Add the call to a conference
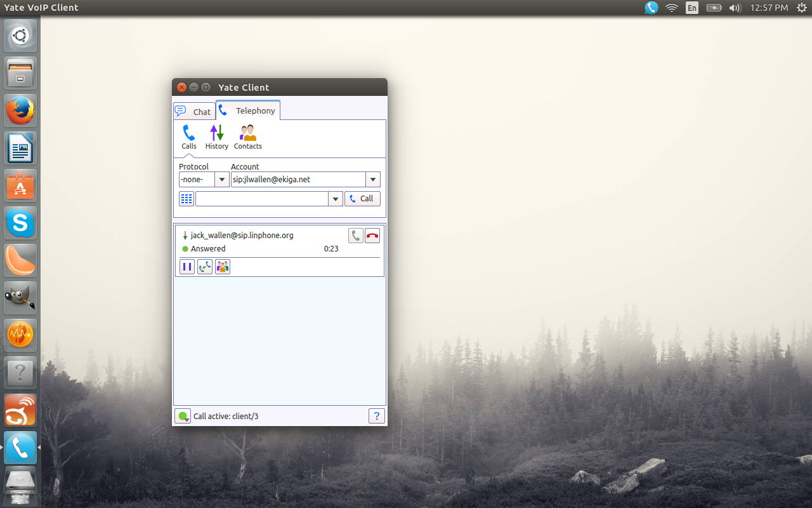This screenshot has height=508, width=812. pos(223,267)
